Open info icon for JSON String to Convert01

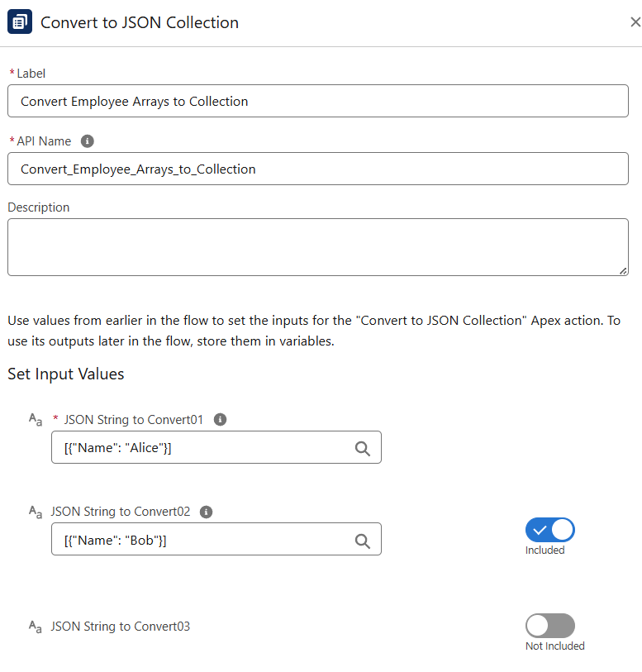[220, 420]
